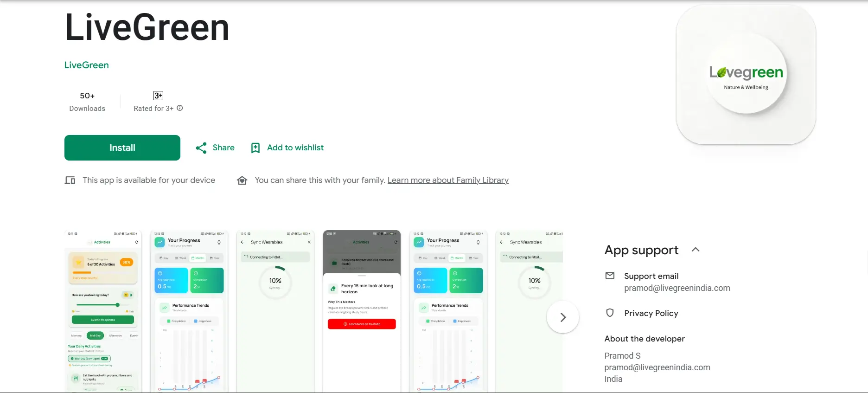Image resolution: width=868 pixels, height=393 pixels.
Task: Click the Add to wishlist bookmark icon
Action: tap(255, 148)
